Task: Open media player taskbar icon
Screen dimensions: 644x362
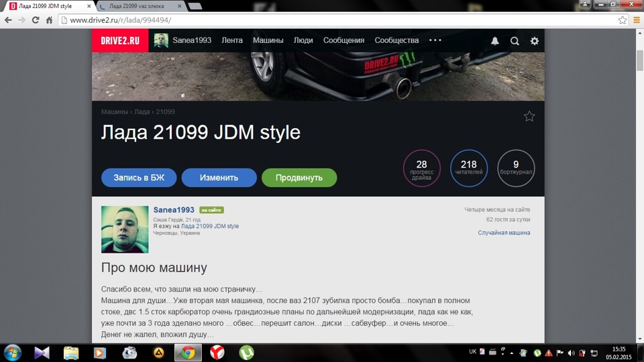Action: [100, 353]
